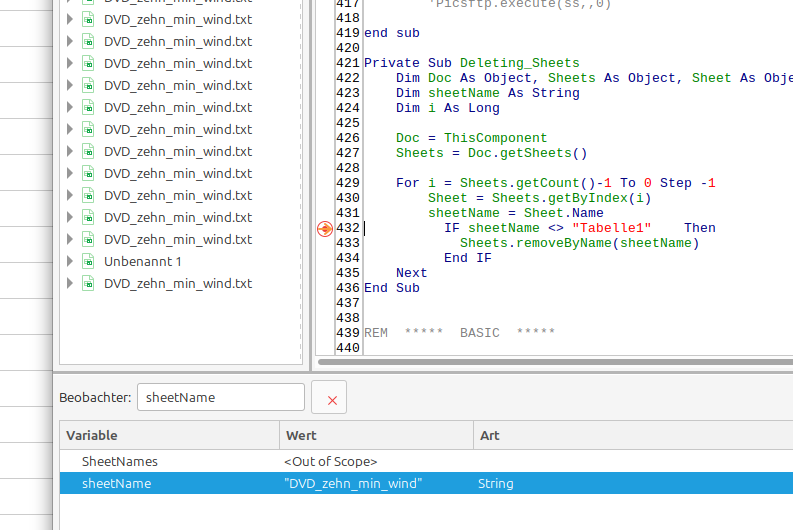Click the Beobachter label
This screenshot has width=793, height=530.
pyautogui.click(x=95, y=398)
